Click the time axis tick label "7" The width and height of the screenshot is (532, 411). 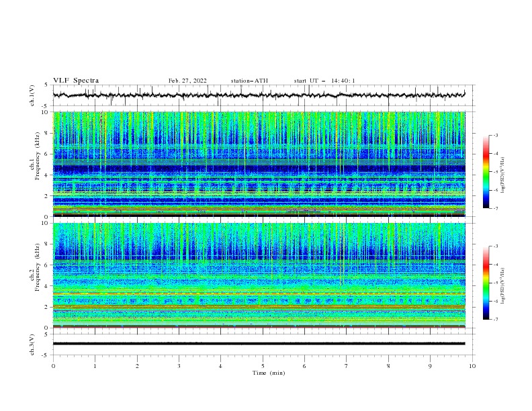tap(347, 366)
